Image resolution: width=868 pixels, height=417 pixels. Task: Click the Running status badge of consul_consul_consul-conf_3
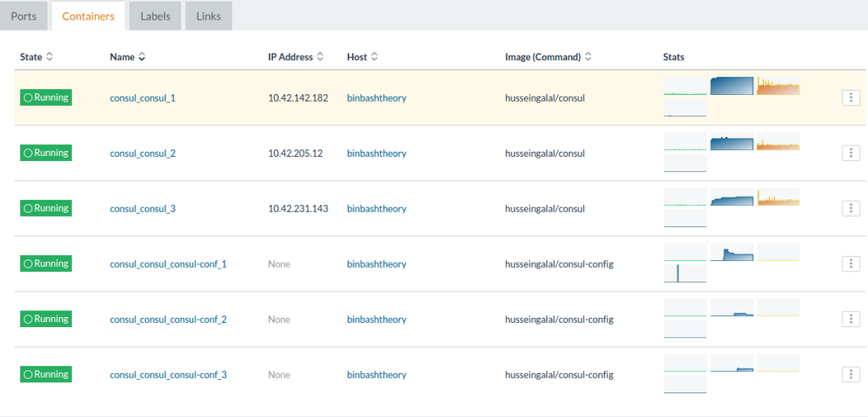46,375
